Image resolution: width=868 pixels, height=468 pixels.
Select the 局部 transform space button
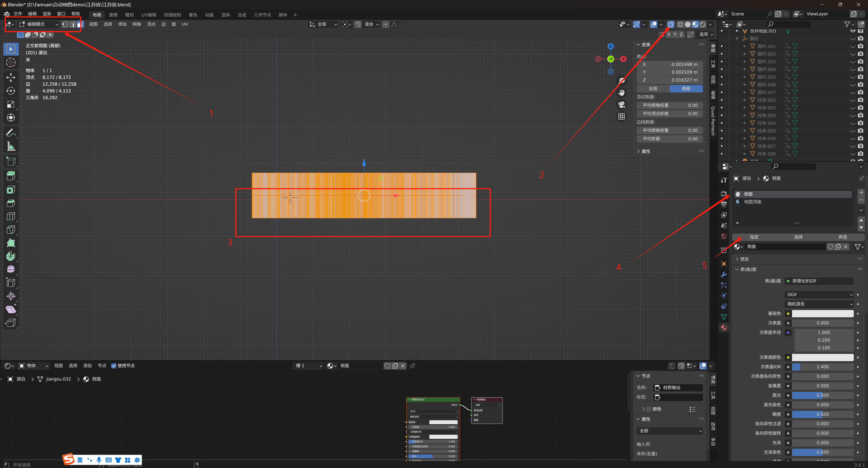tap(686, 89)
